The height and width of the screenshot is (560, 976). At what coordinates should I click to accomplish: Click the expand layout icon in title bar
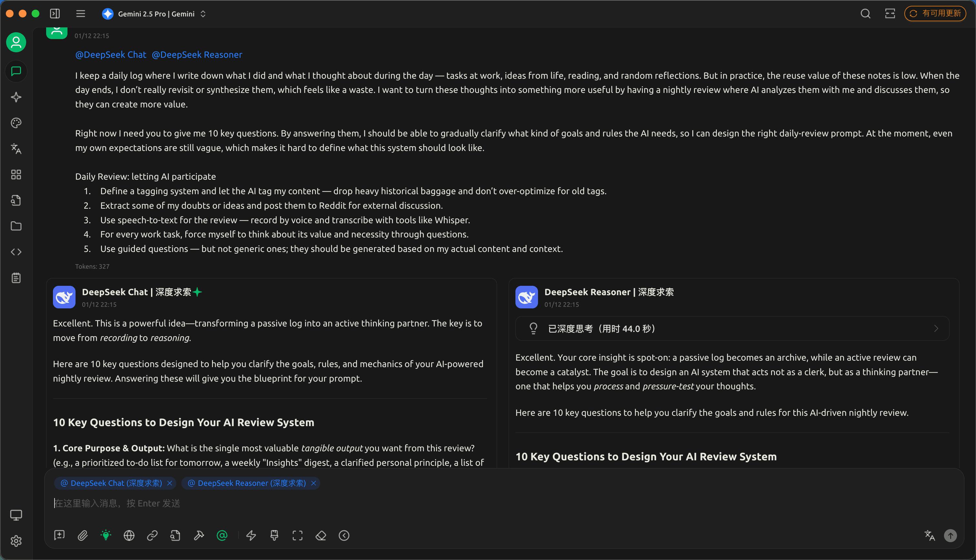(x=890, y=14)
